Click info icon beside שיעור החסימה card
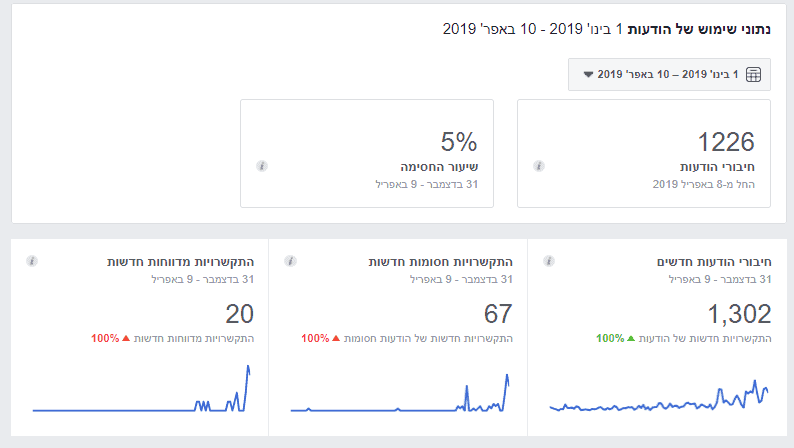Image resolution: width=794 pixels, height=448 pixels. 262,166
